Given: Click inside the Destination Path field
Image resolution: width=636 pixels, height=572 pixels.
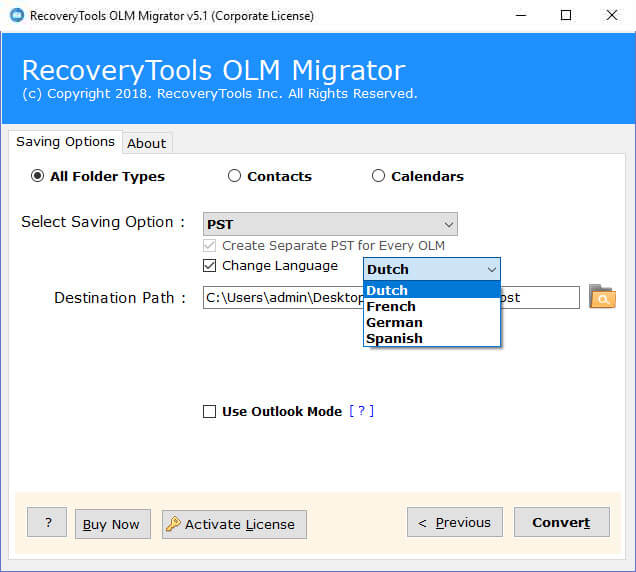Looking at the screenshot, I should pyautogui.click(x=391, y=297).
